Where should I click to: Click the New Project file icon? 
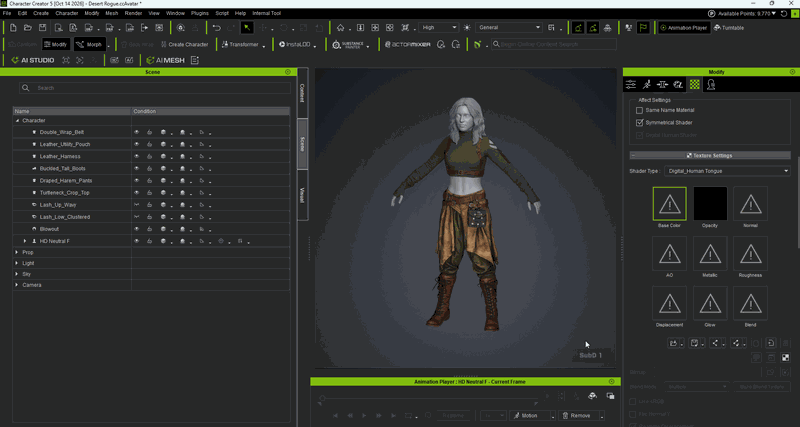[x=13, y=28]
